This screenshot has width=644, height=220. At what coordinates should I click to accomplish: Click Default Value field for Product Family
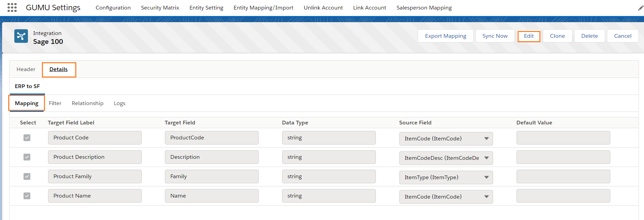(563, 176)
